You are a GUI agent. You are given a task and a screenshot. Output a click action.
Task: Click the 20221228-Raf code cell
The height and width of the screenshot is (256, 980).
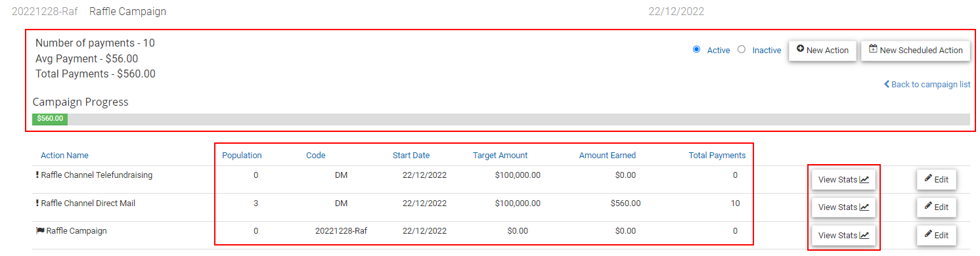(x=341, y=231)
